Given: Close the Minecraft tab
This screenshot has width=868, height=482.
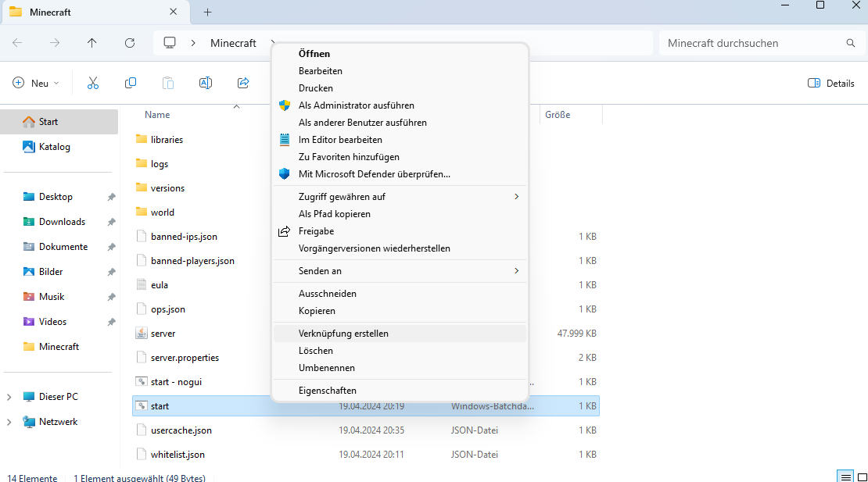Looking at the screenshot, I should click(174, 12).
